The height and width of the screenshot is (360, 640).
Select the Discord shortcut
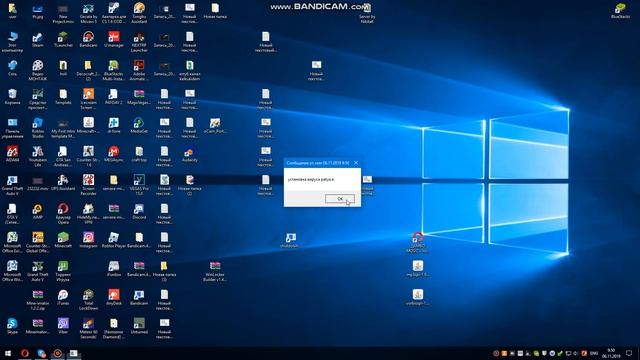pos(139,211)
